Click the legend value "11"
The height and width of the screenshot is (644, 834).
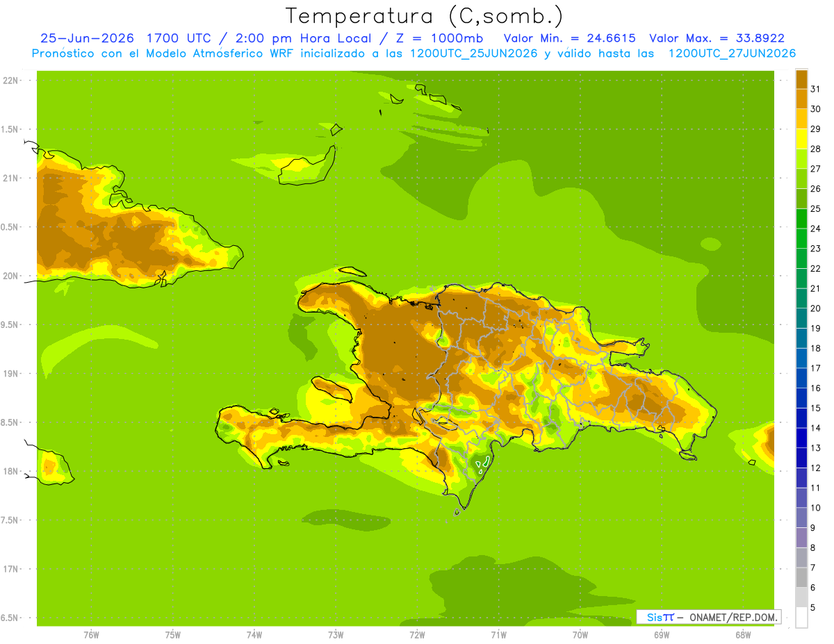[815, 488]
